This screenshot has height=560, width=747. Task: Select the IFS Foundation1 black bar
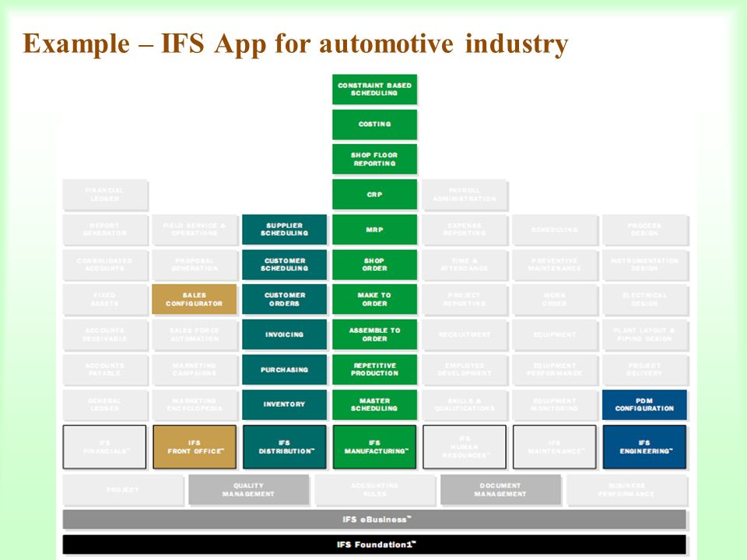point(374,544)
